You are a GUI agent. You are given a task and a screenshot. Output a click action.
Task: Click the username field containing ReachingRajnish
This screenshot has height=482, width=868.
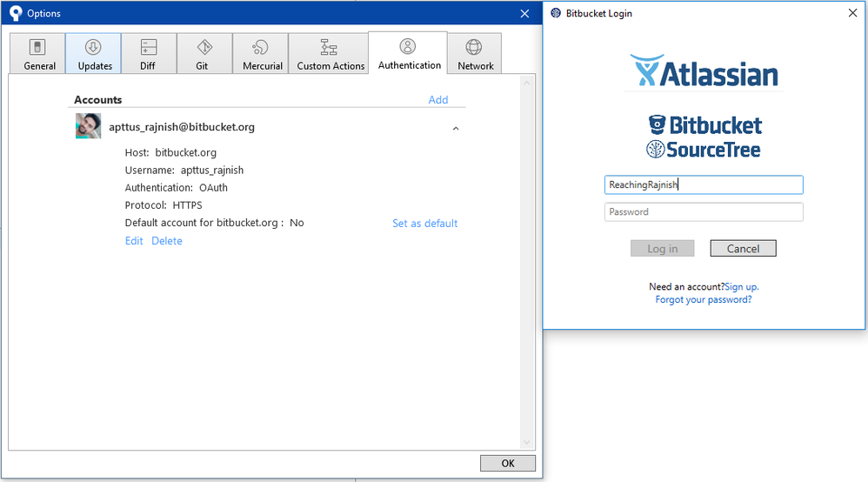(704, 185)
